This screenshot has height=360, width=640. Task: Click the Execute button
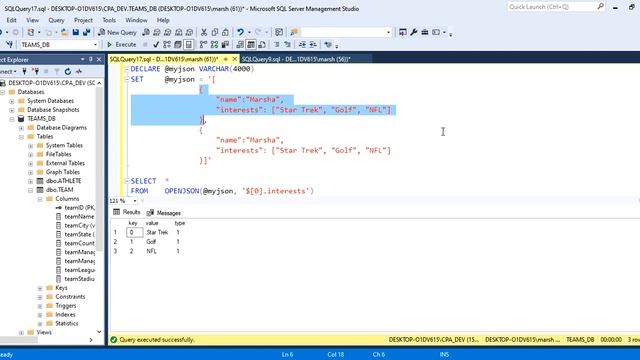tap(121, 44)
